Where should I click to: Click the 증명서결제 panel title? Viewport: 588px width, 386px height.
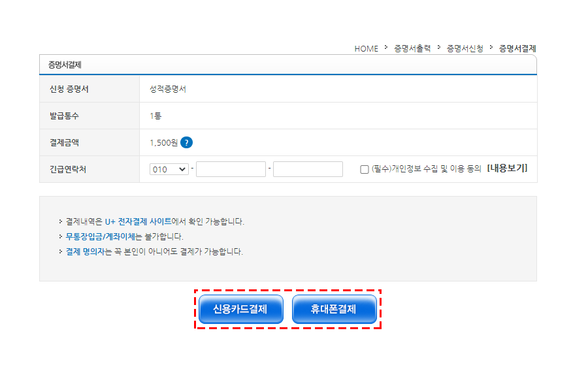[x=65, y=65]
